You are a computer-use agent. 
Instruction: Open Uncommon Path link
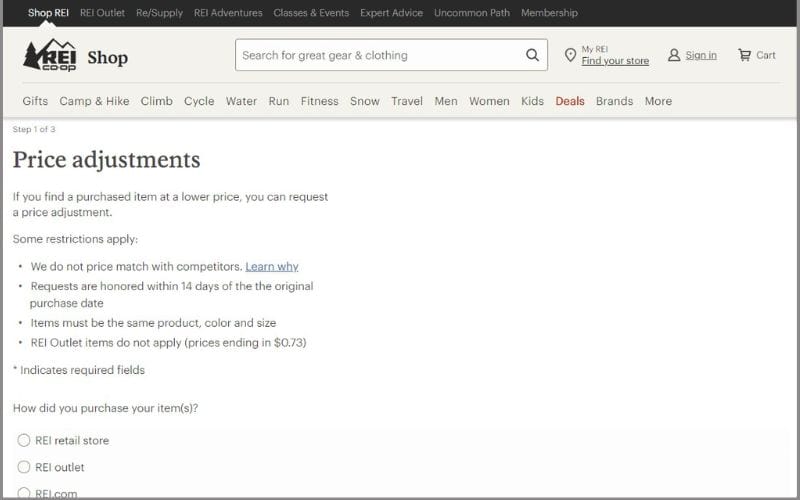tap(472, 13)
